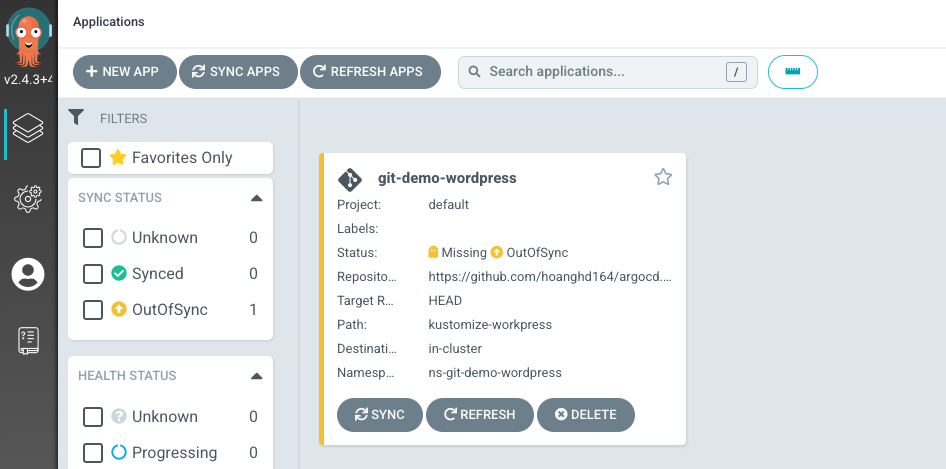Click the 'ns-git-demo-wordpress' namespace value
The height and width of the screenshot is (469, 946).
tap(495, 373)
